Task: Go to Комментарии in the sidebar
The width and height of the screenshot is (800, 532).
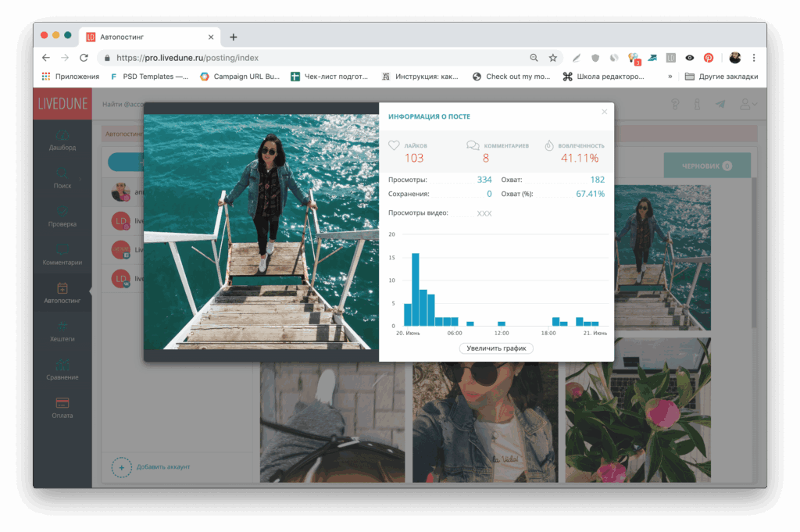Action: click(62, 254)
